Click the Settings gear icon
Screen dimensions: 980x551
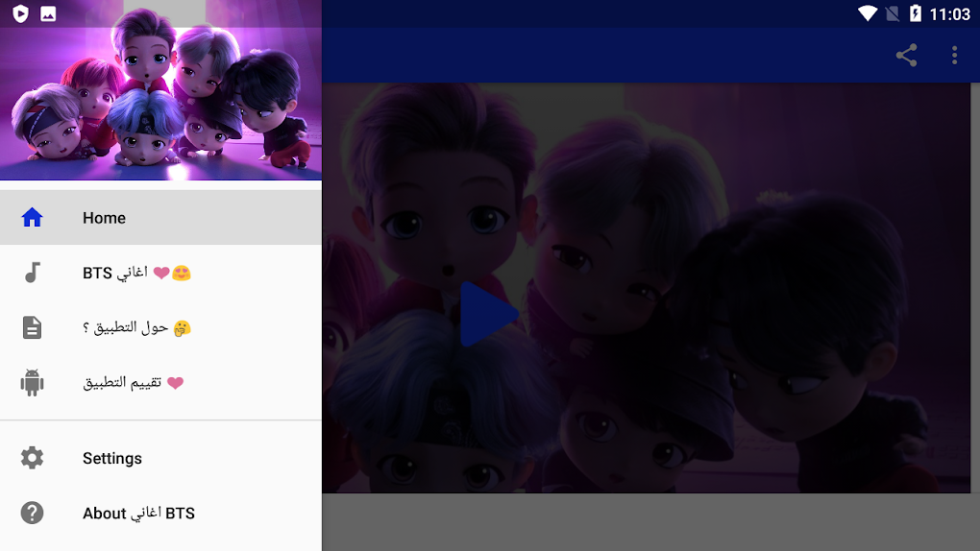[32, 458]
